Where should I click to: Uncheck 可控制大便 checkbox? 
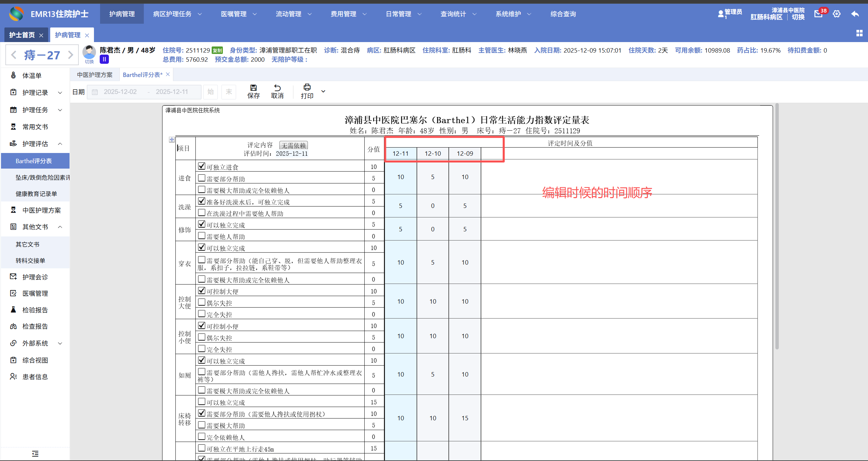[x=201, y=290]
